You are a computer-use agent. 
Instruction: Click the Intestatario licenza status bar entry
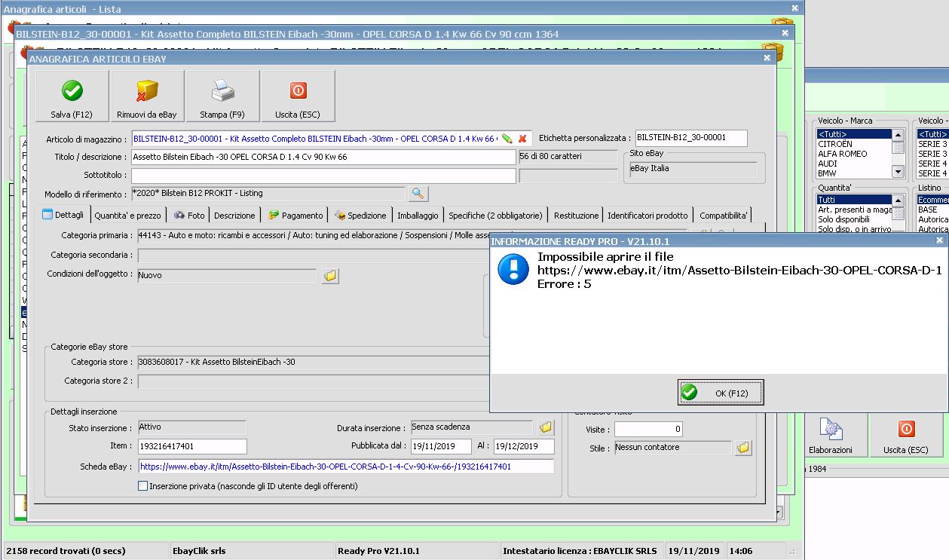[582, 551]
